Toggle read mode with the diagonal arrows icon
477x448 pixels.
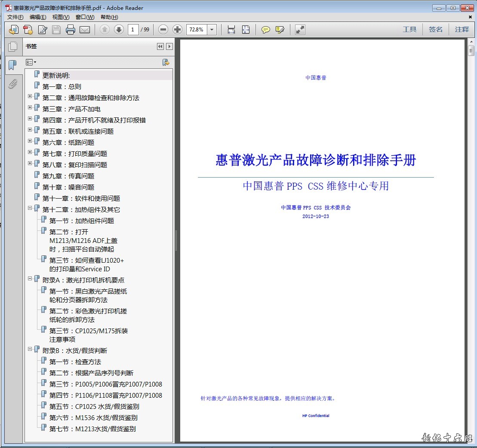click(300, 30)
